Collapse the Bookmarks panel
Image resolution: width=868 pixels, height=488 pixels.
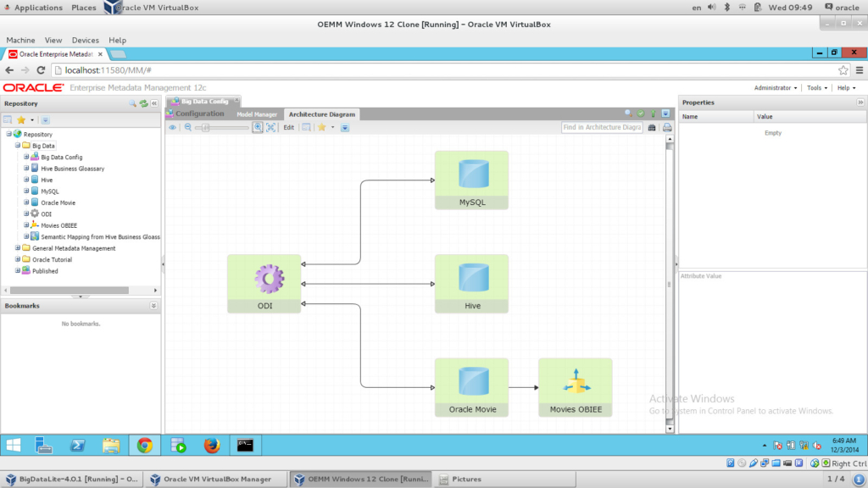tap(153, 305)
